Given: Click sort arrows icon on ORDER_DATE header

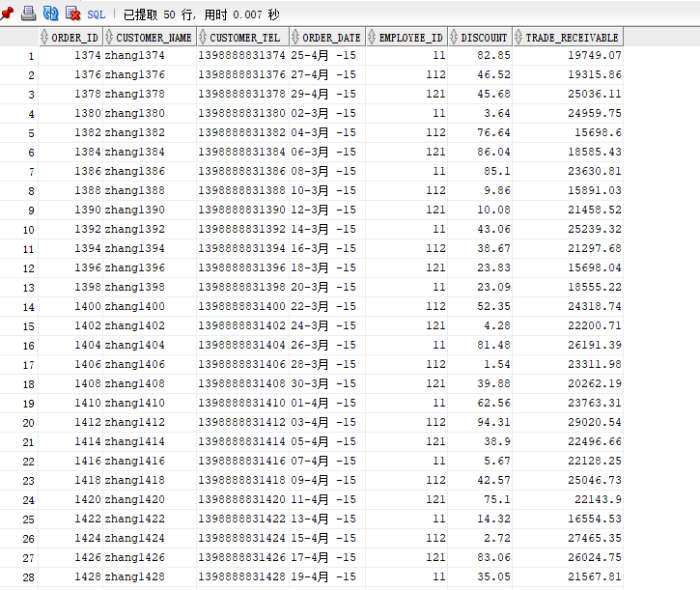Looking at the screenshot, I should coord(295,37).
